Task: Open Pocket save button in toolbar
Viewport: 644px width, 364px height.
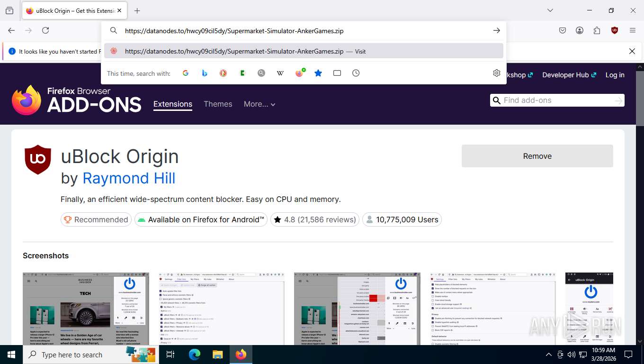Action: [563, 30]
